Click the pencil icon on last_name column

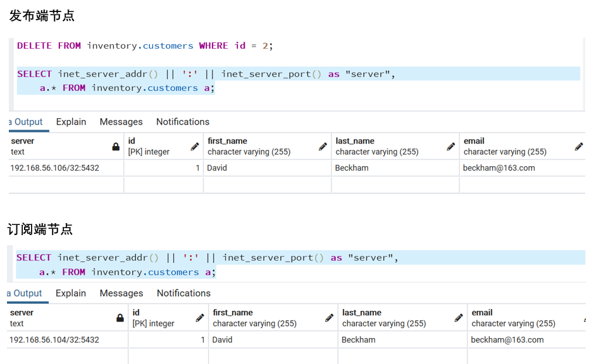[x=450, y=146]
